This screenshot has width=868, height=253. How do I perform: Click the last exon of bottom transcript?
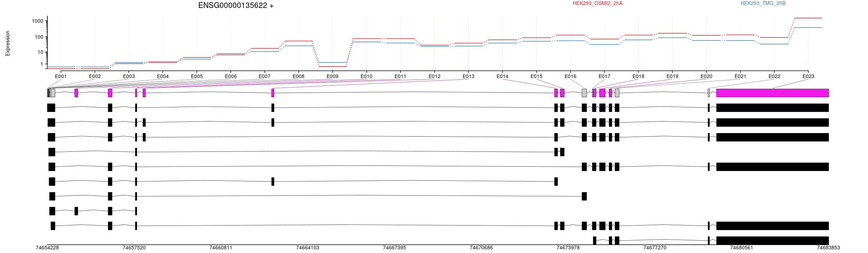[x=773, y=240]
